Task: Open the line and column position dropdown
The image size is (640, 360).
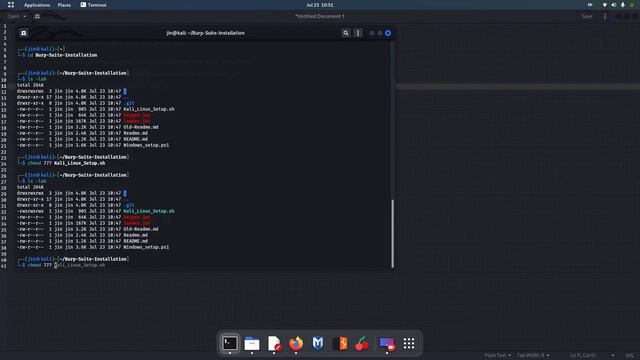Action: click(x=592, y=356)
